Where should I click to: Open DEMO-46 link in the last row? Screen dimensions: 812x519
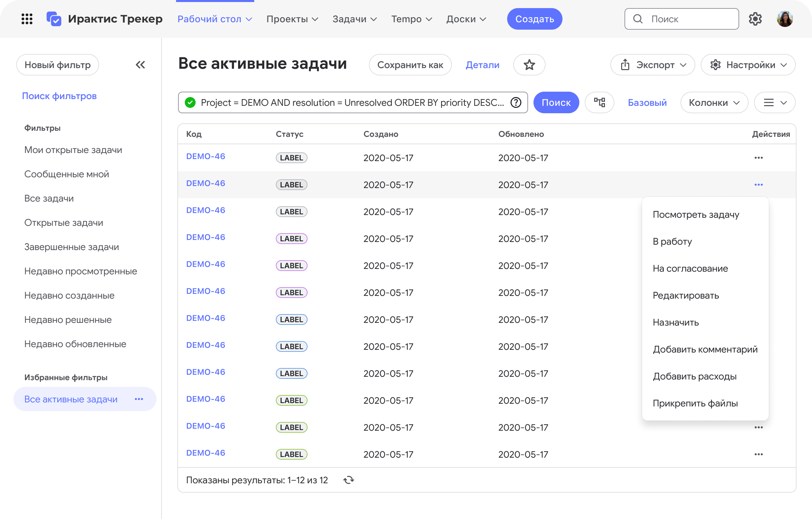(206, 453)
